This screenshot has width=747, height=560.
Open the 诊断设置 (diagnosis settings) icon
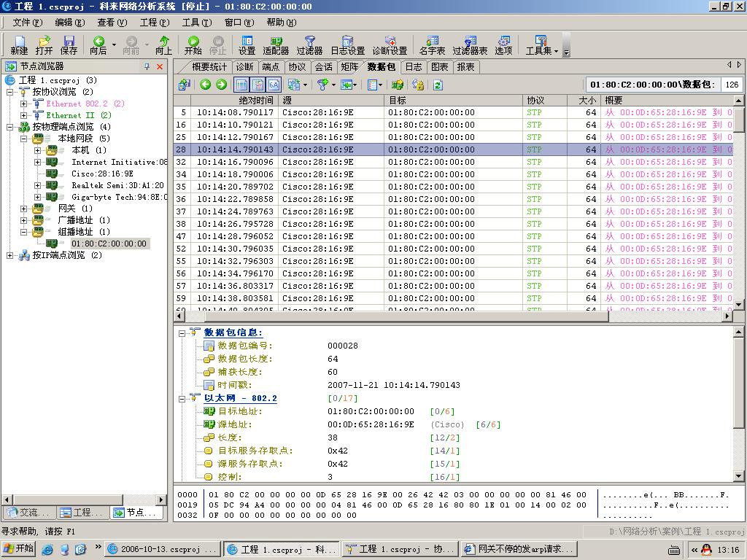[x=390, y=45]
